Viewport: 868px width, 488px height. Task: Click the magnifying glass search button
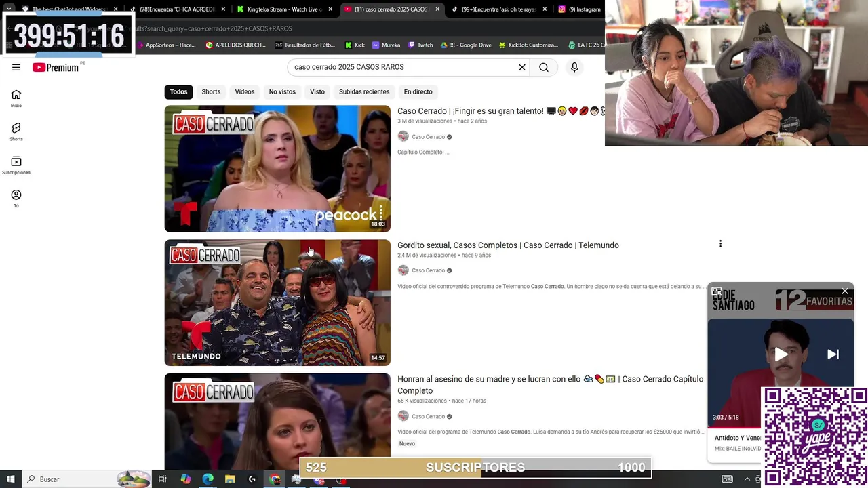(544, 67)
